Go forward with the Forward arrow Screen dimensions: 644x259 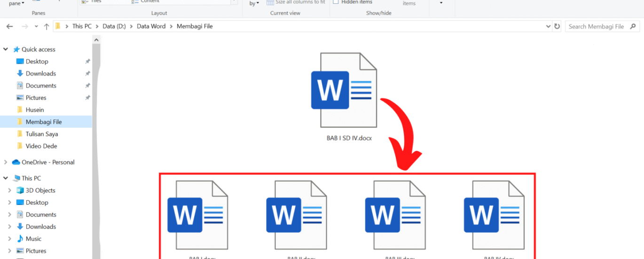tap(25, 26)
